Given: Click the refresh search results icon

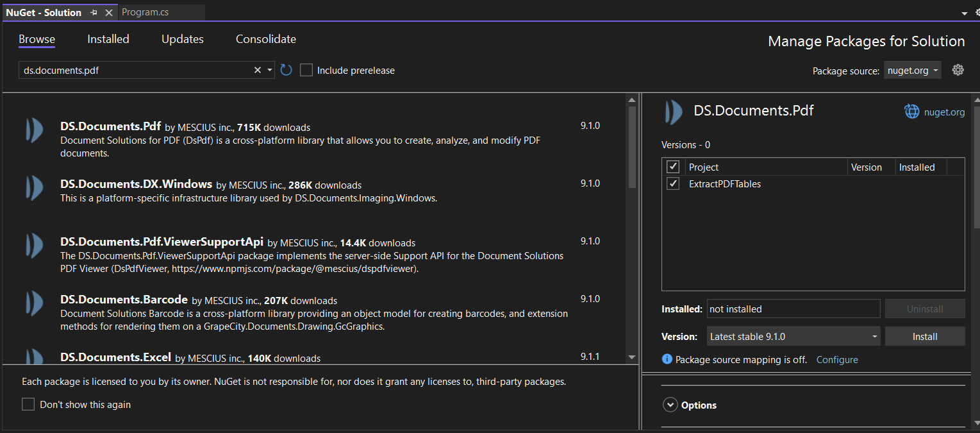Looking at the screenshot, I should [287, 70].
